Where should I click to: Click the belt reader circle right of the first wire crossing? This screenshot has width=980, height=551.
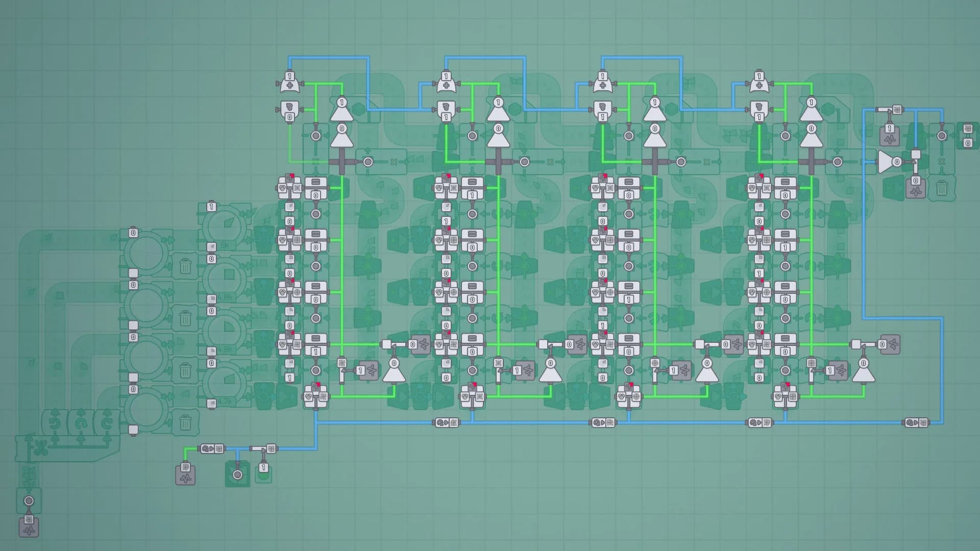click(x=368, y=162)
